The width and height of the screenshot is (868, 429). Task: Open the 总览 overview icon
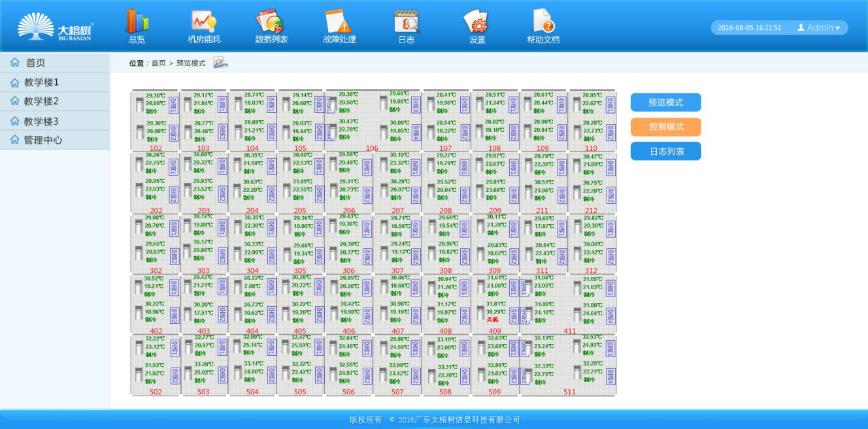point(137,21)
